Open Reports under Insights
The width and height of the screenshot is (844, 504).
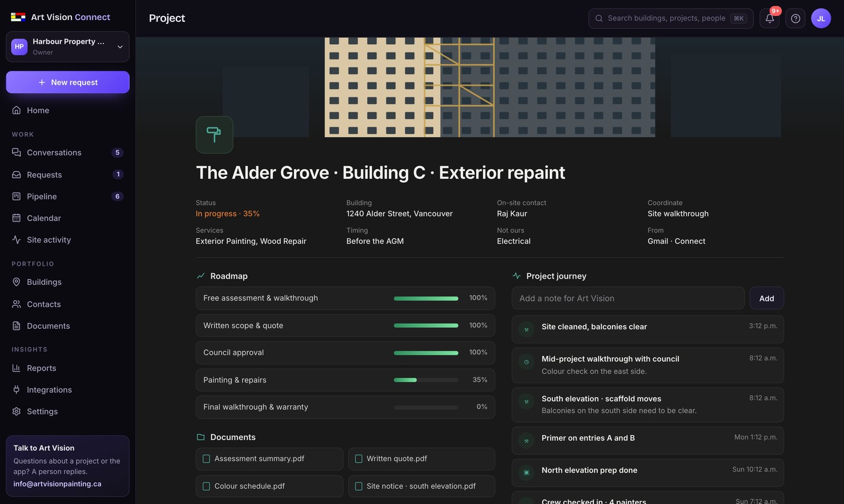(x=68, y=368)
